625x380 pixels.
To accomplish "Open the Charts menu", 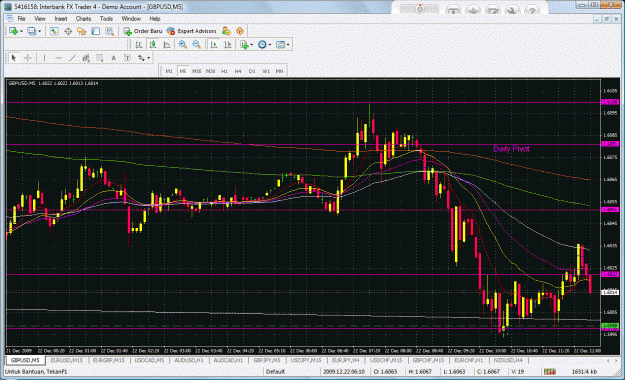I will tap(83, 19).
